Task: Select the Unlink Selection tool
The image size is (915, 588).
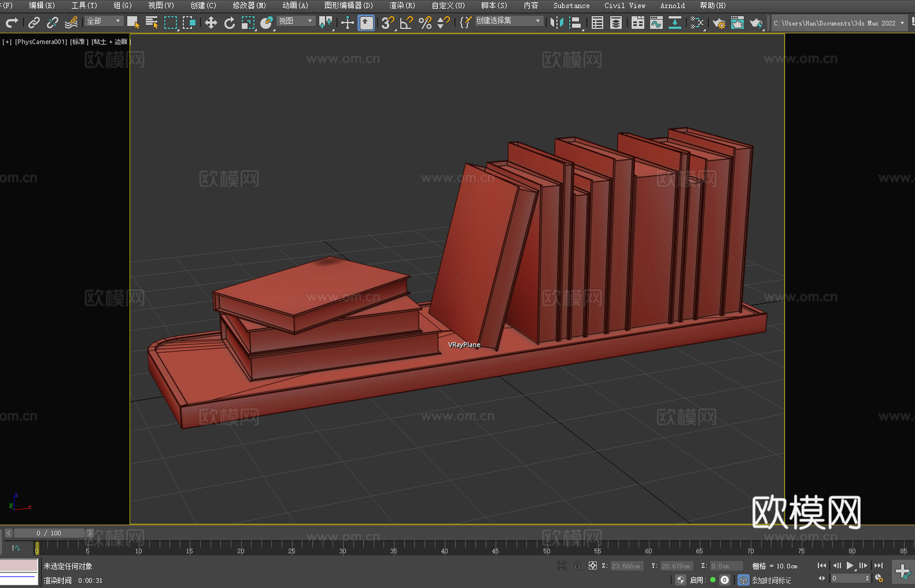Action: [53, 23]
